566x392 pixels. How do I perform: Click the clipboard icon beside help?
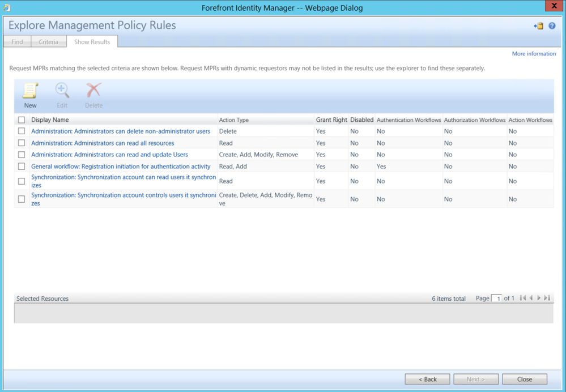coord(539,25)
